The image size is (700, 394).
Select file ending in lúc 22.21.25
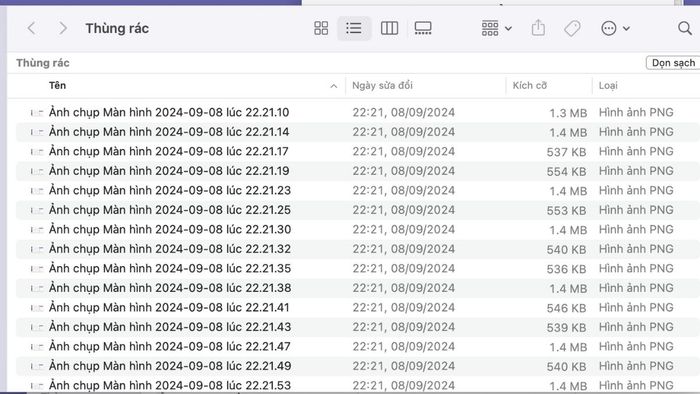(x=170, y=210)
